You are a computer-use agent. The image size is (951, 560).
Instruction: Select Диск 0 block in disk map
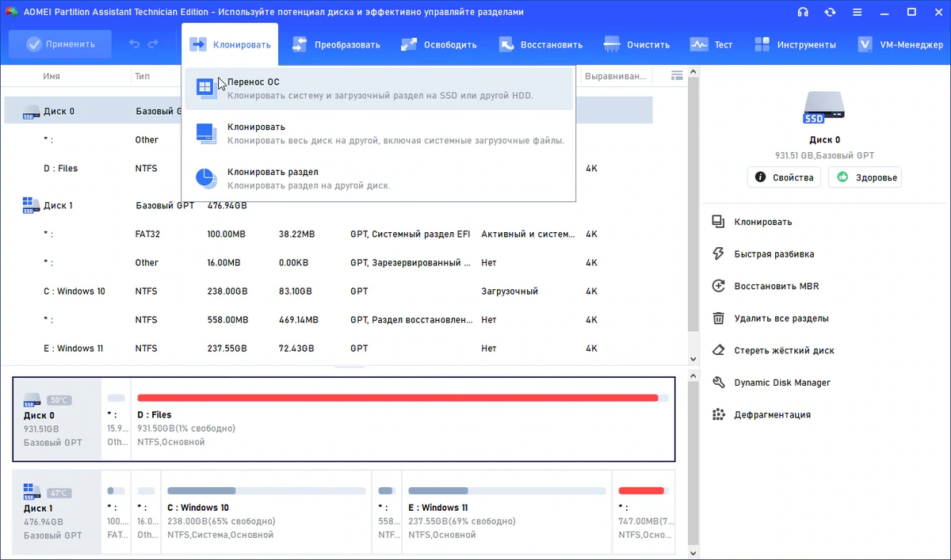click(58, 419)
